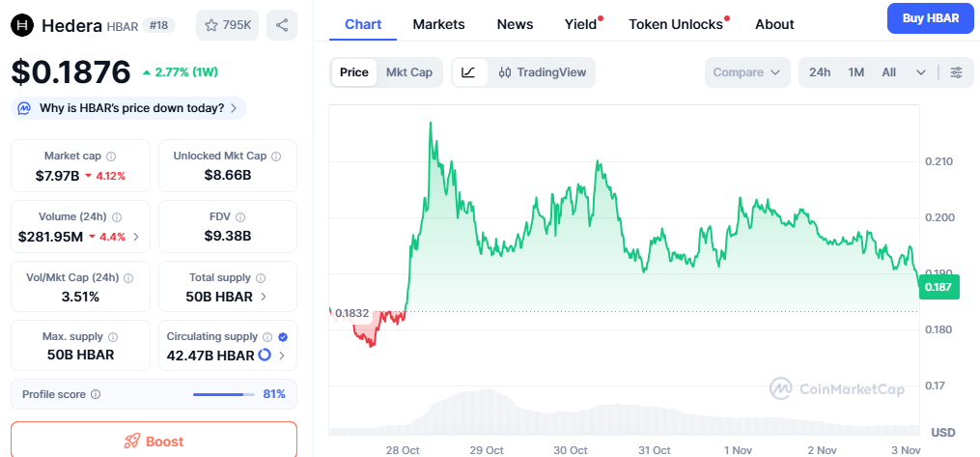Expand Circulating supply details arrow

click(282, 356)
